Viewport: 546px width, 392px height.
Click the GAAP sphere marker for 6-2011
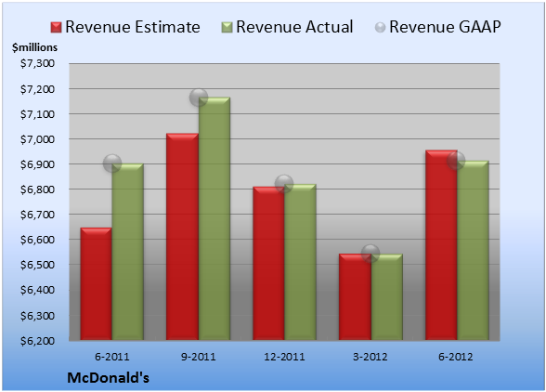pos(112,163)
